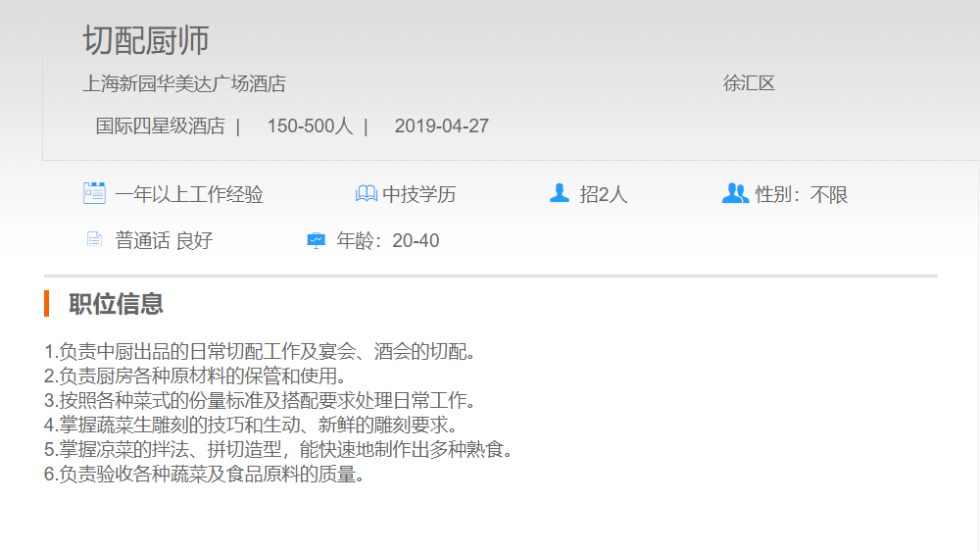
Task: Select the 徐汇区 district text
Action: coord(749,84)
